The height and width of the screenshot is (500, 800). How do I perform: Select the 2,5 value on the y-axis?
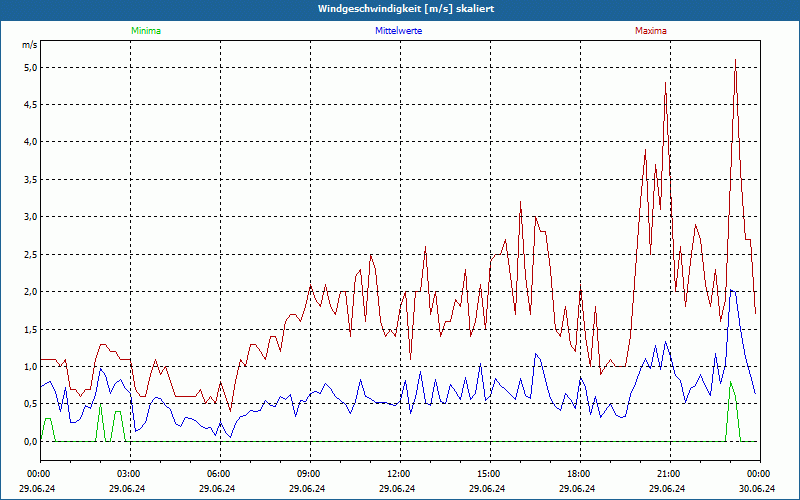click(29, 254)
